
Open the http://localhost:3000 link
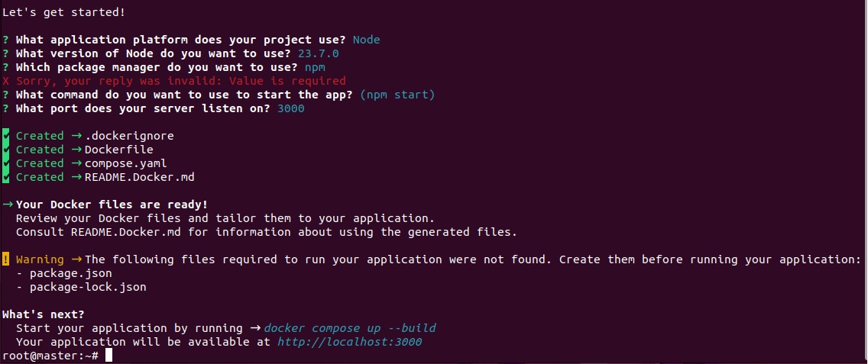click(349, 342)
